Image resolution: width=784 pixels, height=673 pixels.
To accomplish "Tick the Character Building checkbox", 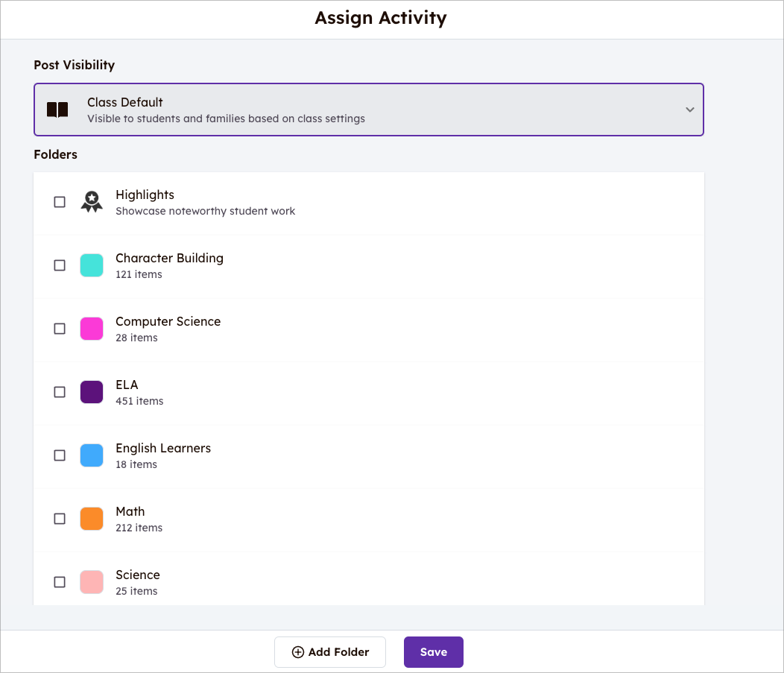I will [60, 265].
